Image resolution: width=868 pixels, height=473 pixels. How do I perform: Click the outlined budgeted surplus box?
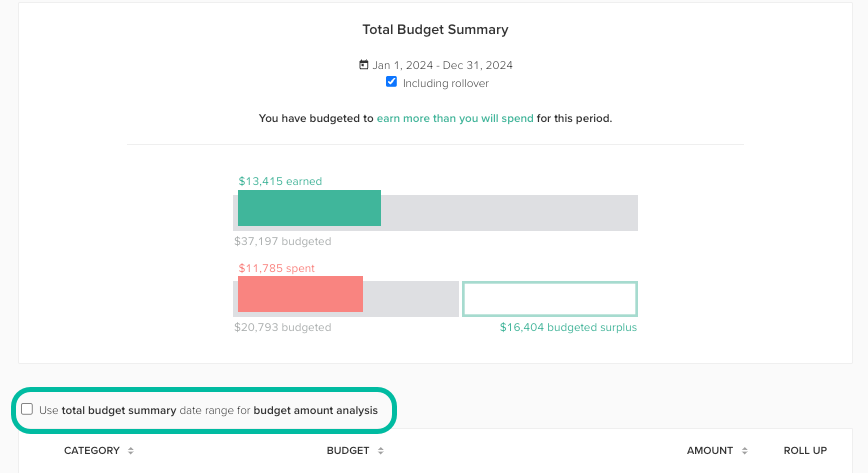[x=549, y=299]
